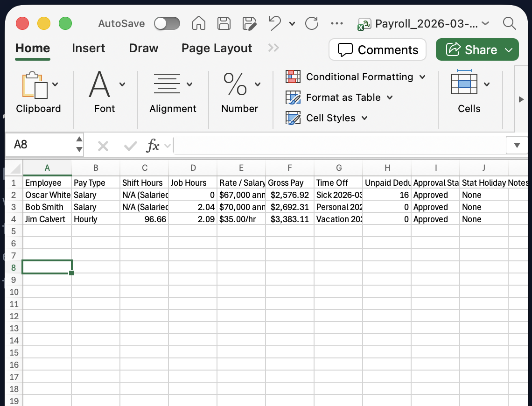Viewport: 532px width, 406px height.
Task: Click the Excel file icon beside Payroll title
Action: [364, 24]
